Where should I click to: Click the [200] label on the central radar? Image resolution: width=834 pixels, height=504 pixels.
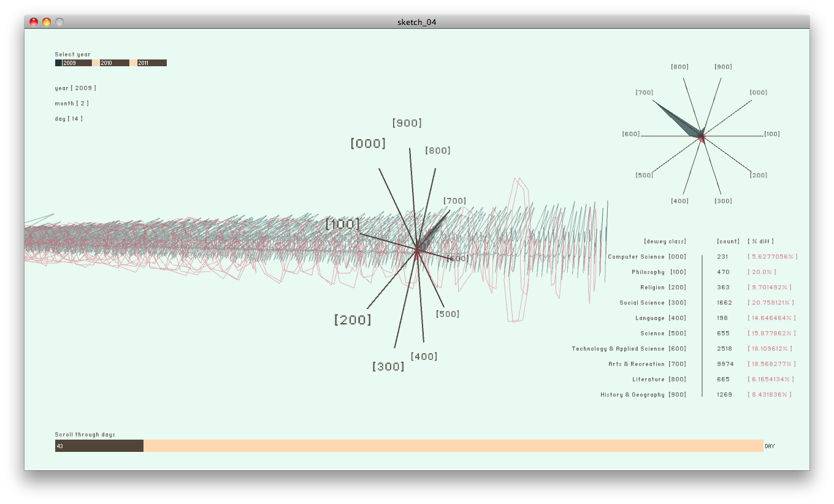point(353,320)
